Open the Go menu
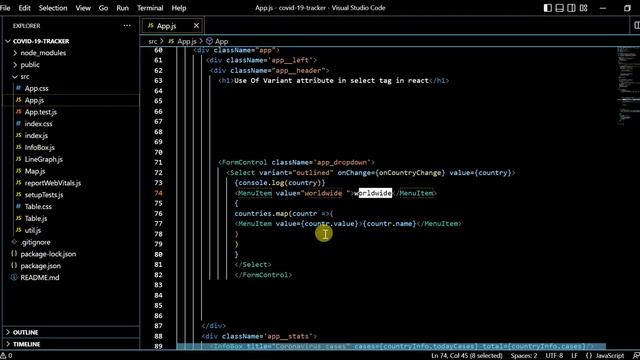640x360 pixels. pyautogui.click(x=103, y=8)
